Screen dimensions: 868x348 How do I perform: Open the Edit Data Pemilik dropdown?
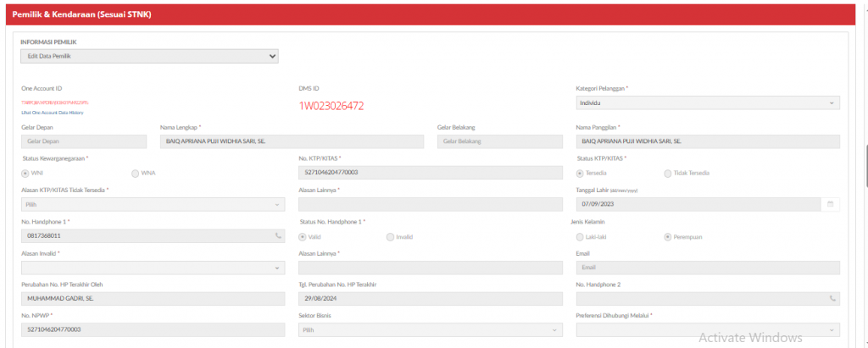pyautogui.click(x=149, y=56)
